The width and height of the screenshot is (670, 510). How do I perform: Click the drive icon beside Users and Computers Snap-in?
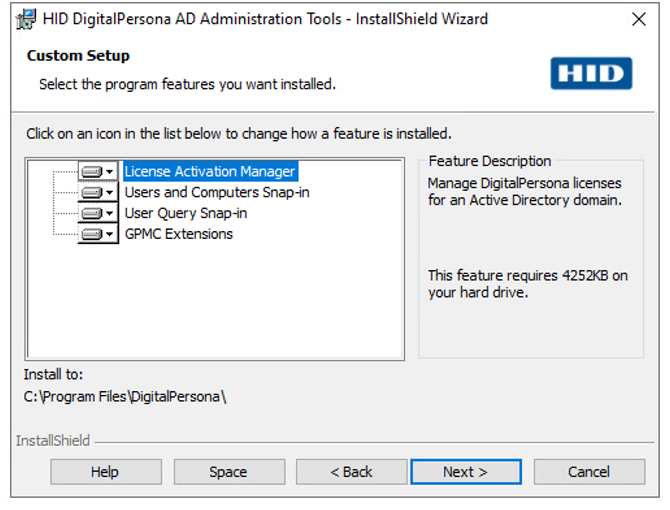[x=92, y=193]
